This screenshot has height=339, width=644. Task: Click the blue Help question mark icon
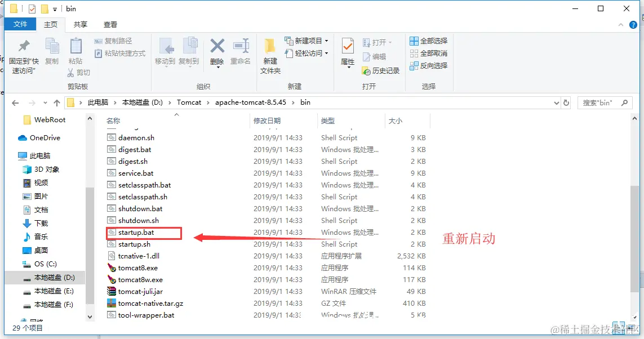pos(633,24)
